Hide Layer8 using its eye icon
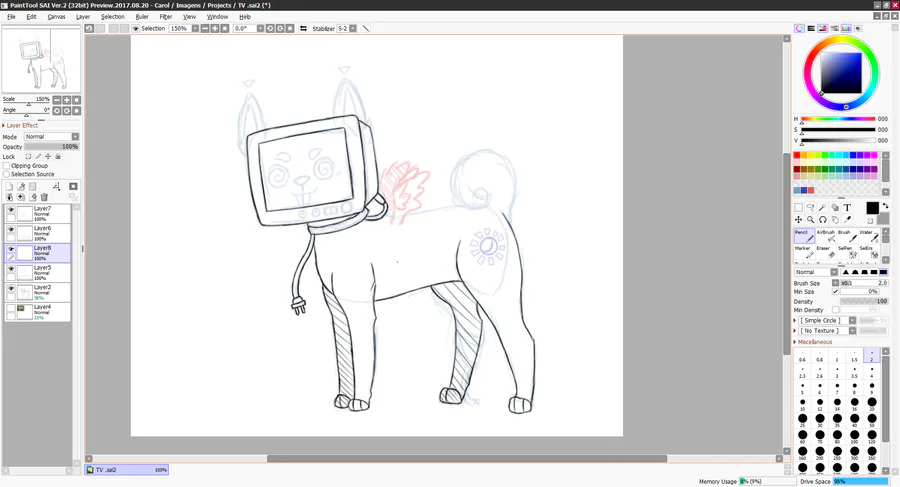Screen dimensions: 900x487 (x=11, y=249)
